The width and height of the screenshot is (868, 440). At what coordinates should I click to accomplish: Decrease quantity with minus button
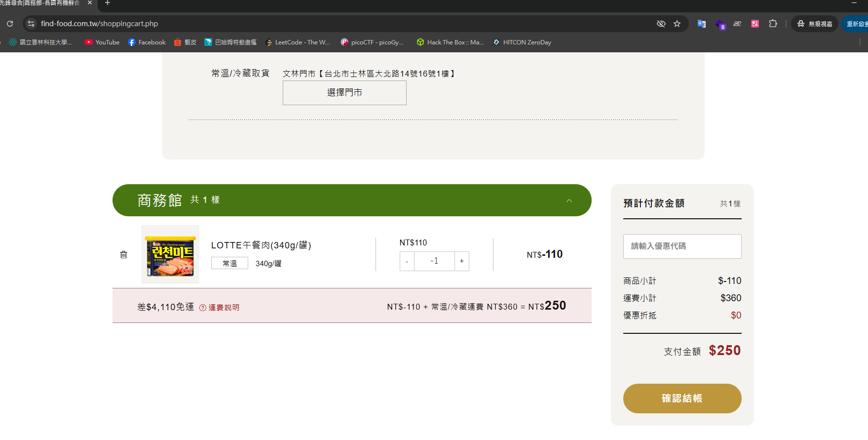(x=407, y=261)
